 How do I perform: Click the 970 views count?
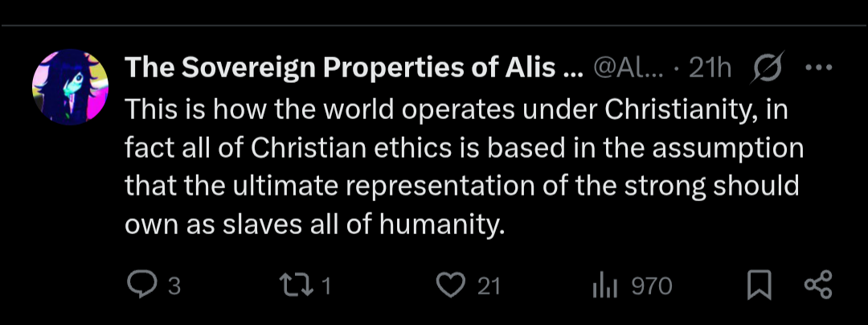click(x=652, y=286)
